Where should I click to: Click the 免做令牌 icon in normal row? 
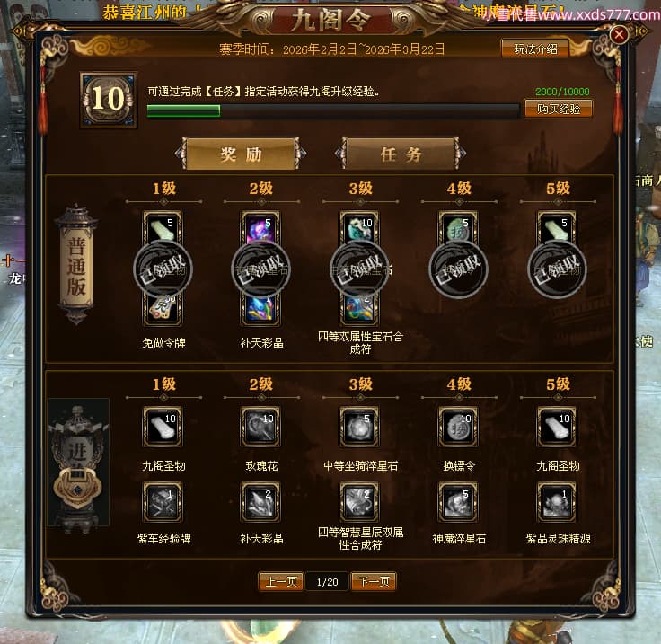(163, 310)
